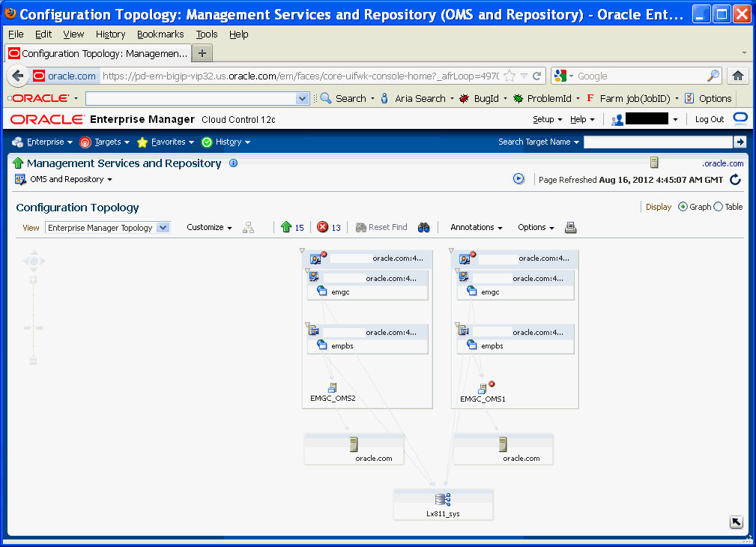The image size is (756, 547).
Task: Click the browser back arrow button
Action: (x=18, y=76)
